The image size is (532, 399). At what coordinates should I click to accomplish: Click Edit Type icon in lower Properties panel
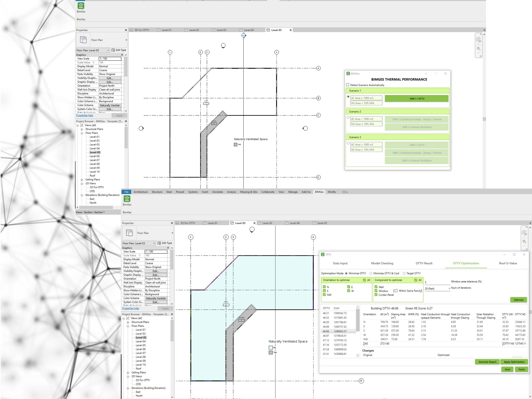pos(159,243)
